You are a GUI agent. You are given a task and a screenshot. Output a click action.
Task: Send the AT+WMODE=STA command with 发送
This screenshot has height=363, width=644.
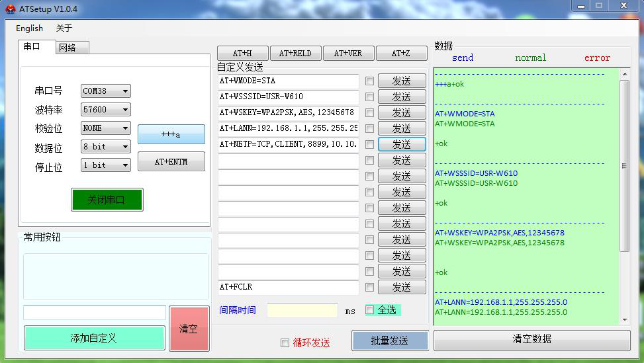coord(402,81)
